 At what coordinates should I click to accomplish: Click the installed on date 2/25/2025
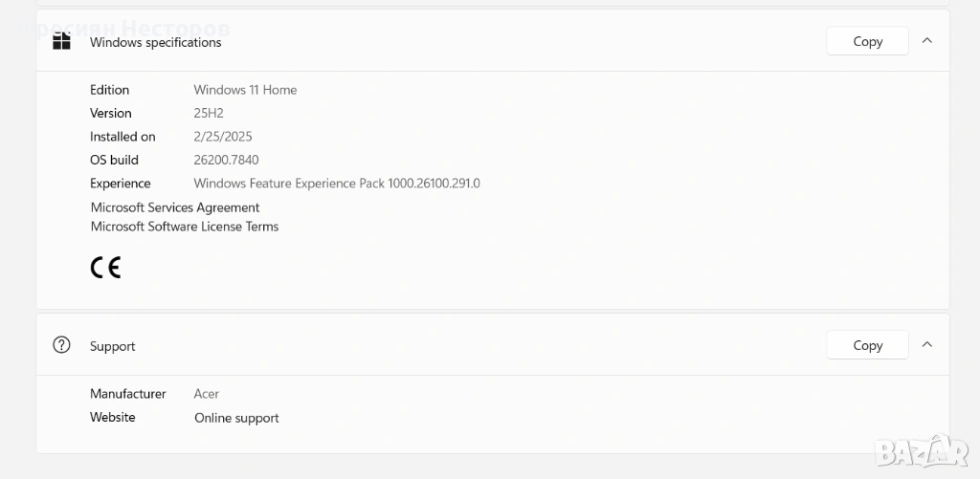(x=223, y=137)
